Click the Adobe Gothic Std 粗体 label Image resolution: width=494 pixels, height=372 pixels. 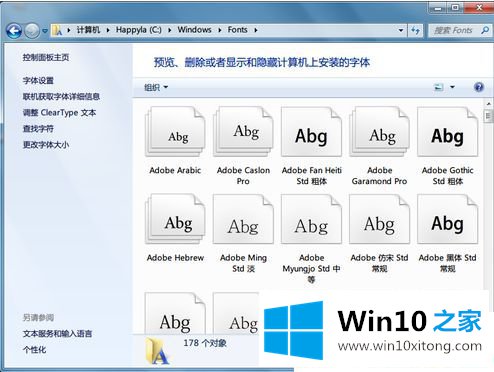click(448, 176)
